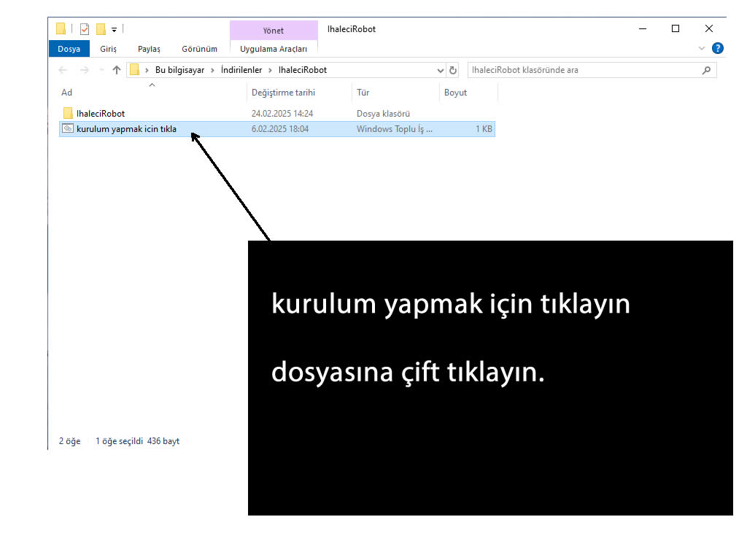Click 'İndirilenler' in the address path

241,70
